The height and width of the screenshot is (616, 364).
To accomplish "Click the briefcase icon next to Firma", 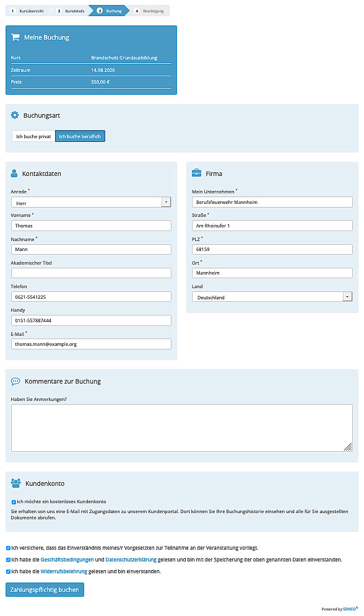I will [196, 174].
